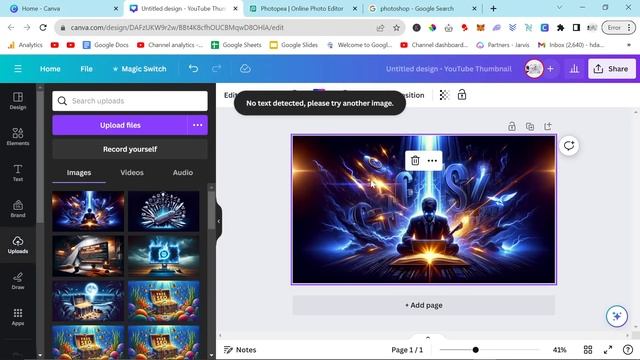Click the Error profile button in Chrome
This screenshot has height=360, width=640.
click(x=618, y=28)
